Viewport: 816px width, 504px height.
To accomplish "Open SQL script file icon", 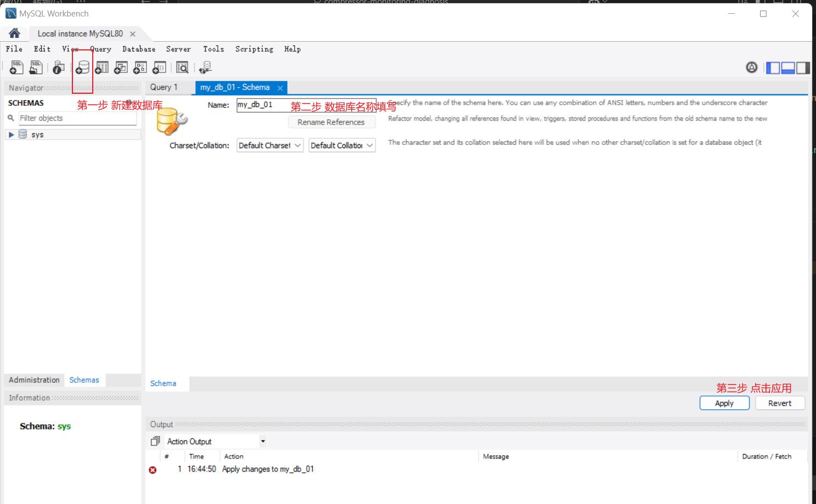I will 36,67.
